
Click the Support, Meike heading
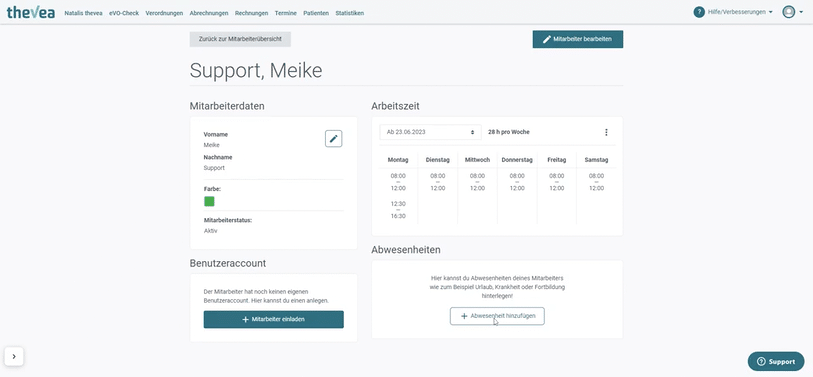[x=256, y=71]
